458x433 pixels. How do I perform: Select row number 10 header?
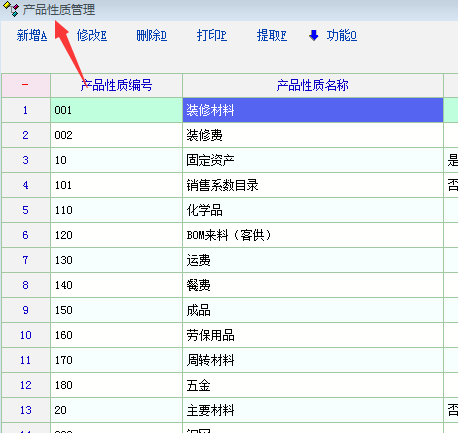click(26, 335)
